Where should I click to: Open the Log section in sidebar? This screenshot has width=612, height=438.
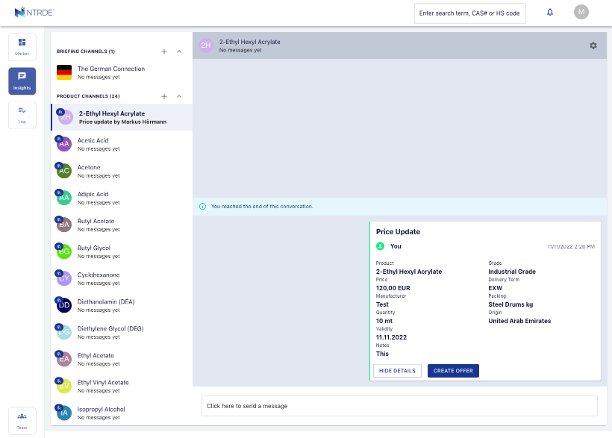[x=22, y=115]
